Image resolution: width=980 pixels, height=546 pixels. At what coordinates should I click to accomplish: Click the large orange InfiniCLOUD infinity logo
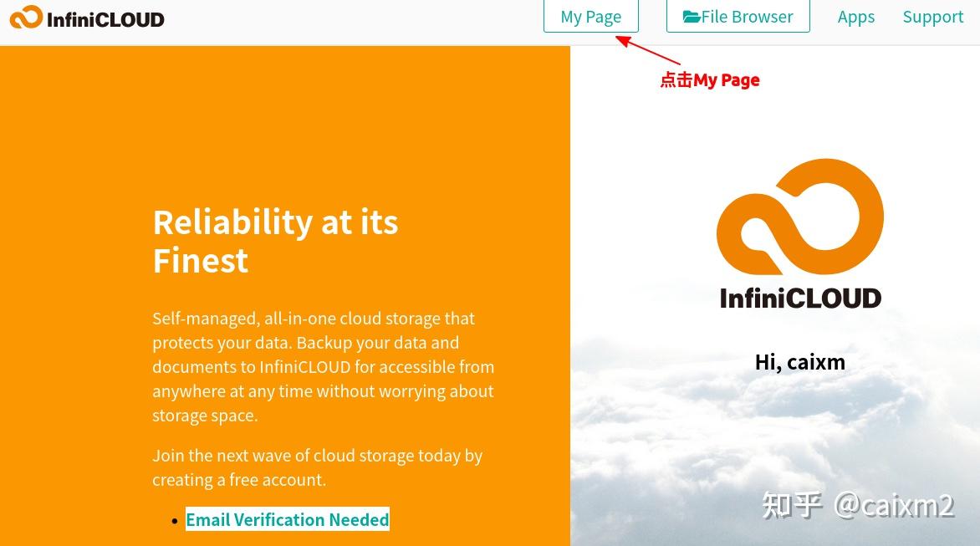point(799,216)
